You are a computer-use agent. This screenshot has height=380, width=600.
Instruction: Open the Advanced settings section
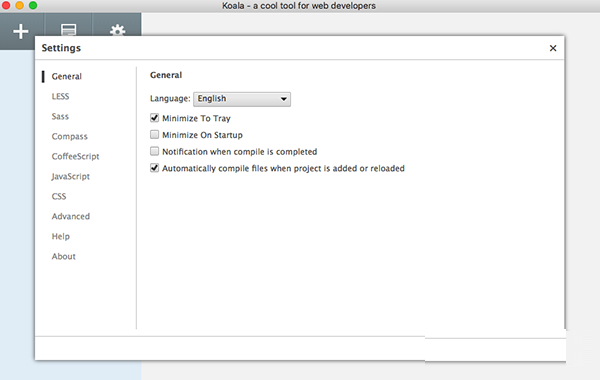pyautogui.click(x=71, y=217)
